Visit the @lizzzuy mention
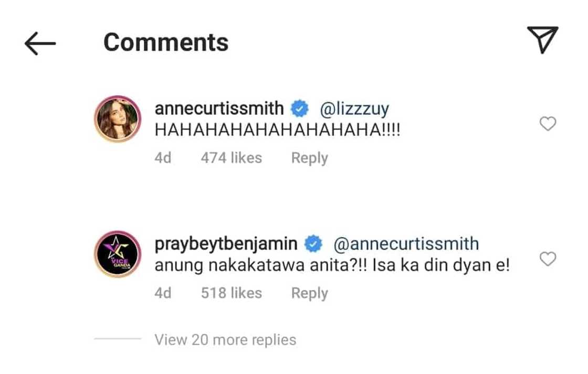 [354, 109]
